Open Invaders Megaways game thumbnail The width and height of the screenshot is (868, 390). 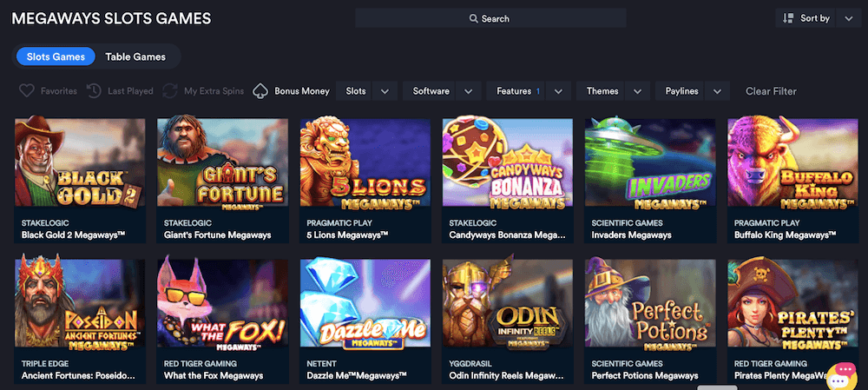tap(650, 162)
